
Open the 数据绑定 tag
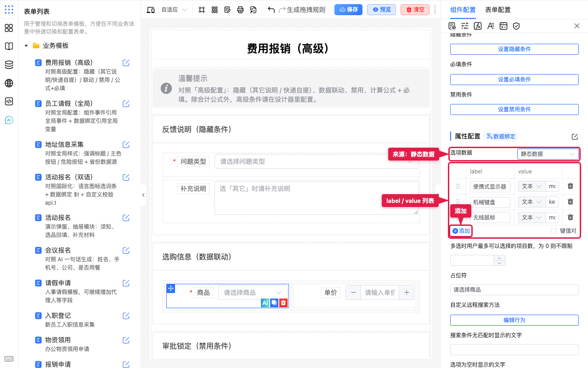(x=501, y=136)
